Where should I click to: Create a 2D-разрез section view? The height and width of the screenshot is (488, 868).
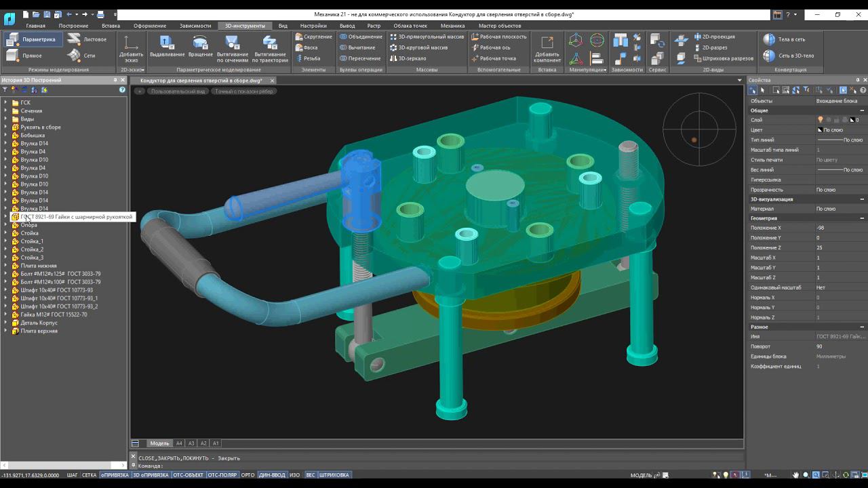(710, 47)
